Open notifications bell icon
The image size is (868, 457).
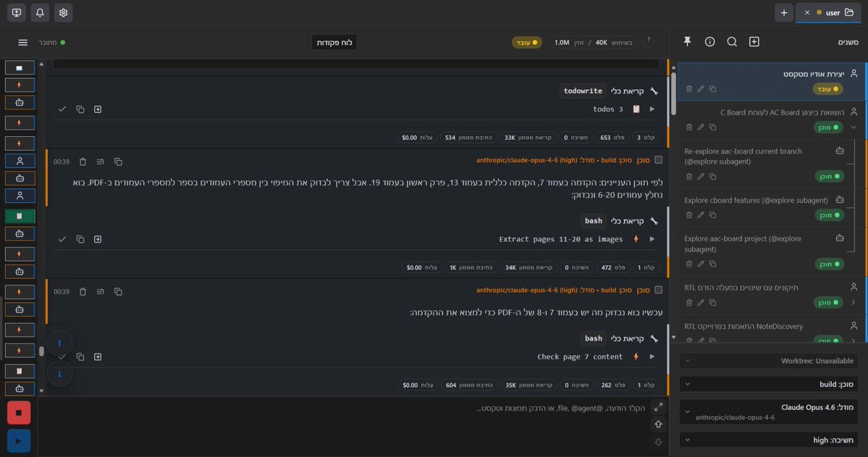(40, 12)
